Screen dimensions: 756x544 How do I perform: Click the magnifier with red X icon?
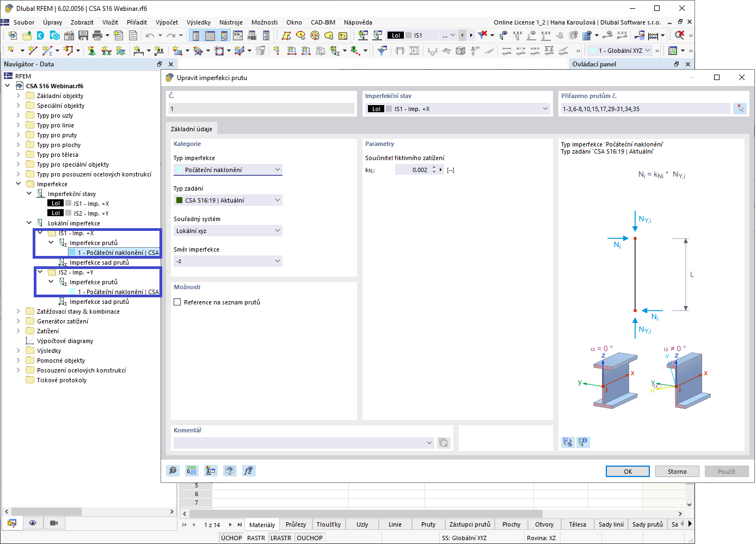pyautogui.click(x=680, y=35)
